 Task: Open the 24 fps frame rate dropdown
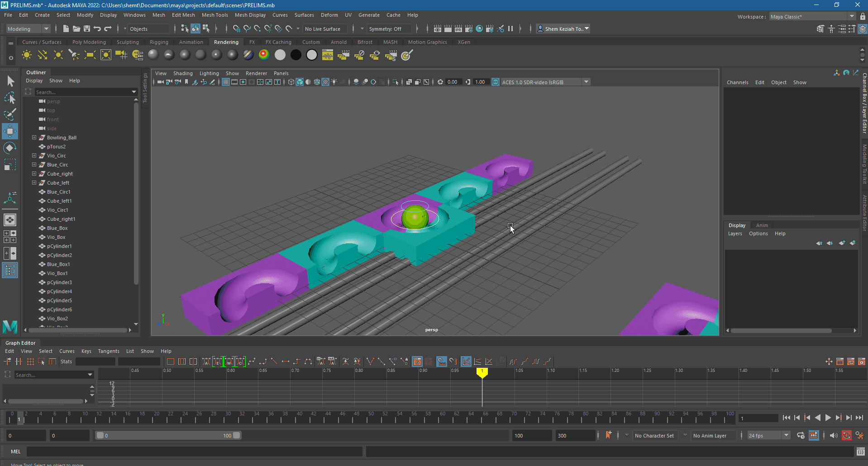click(768, 436)
